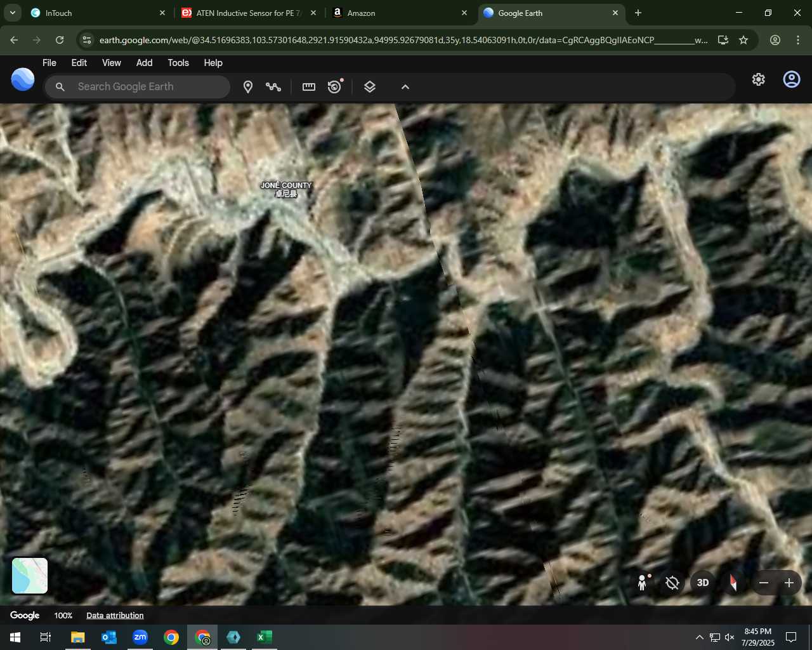Focus the Search Google Earth field

coord(137,87)
